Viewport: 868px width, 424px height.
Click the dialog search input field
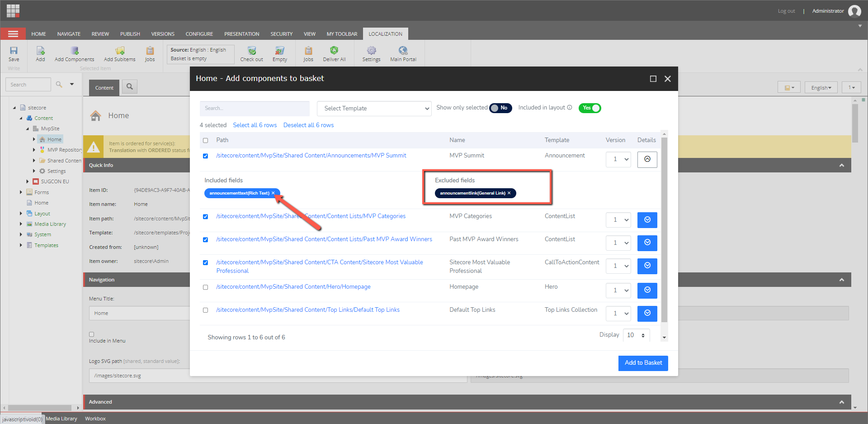255,109
